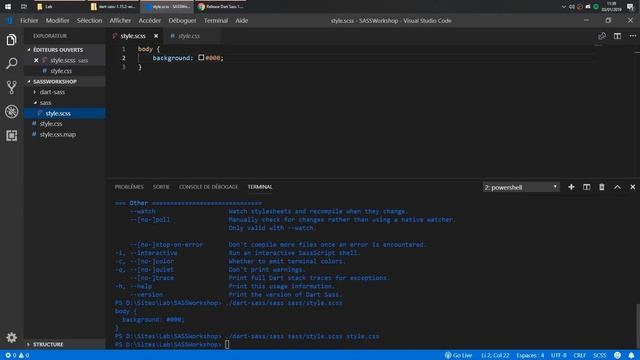
Task: Show hidden system tray icons chevron
Action: [564, 7]
